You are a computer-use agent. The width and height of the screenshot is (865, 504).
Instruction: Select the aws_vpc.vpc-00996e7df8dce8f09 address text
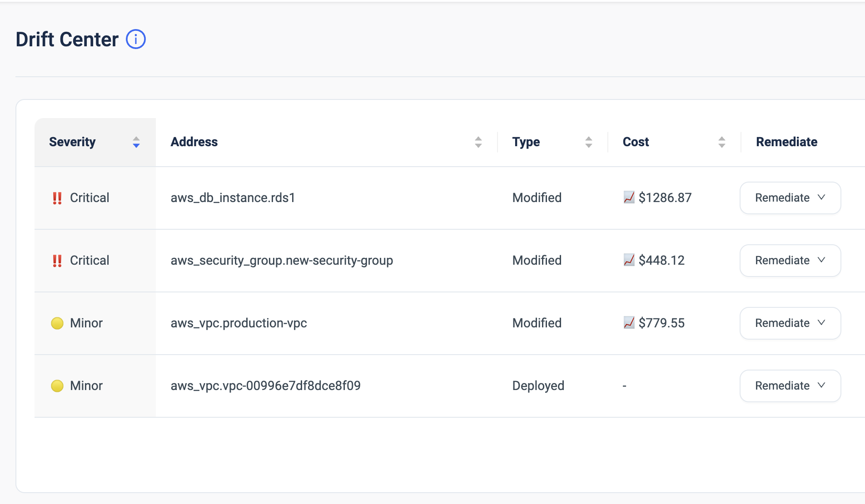(x=265, y=386)
